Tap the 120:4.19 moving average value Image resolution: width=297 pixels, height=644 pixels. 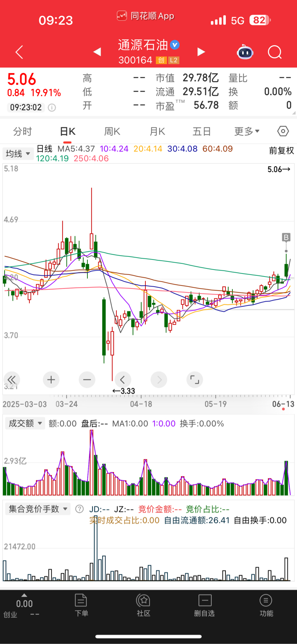click(x=52, y=158)
